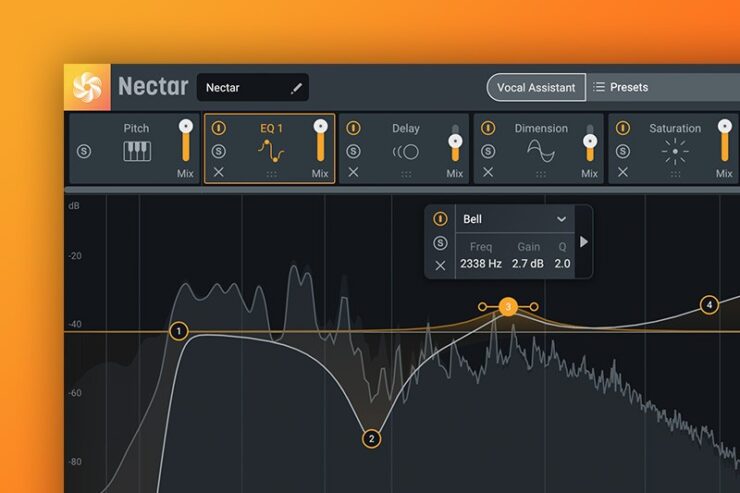Edit the 2.7 dB gain value
This screenshot has height=493, width=740.
point(528,264)
